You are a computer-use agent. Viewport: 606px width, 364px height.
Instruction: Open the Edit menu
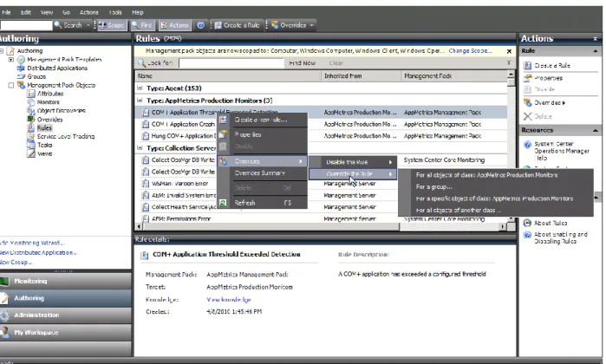25,12
